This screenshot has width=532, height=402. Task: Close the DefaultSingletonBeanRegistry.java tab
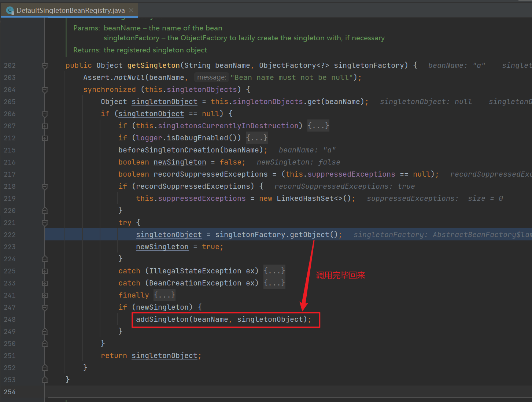(x=131, y=10)
